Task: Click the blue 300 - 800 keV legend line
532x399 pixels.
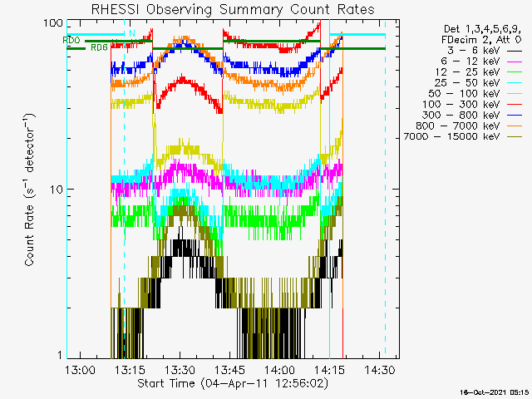Action: tap(515, 116)
